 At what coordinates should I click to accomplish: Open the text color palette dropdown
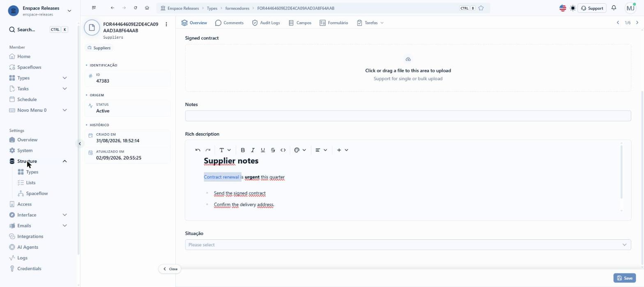[300, 150]
